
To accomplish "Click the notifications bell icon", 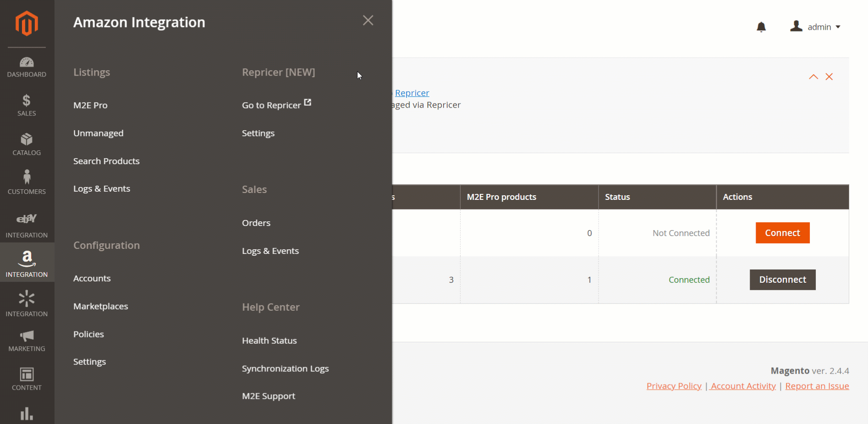I will click(761, 27).
